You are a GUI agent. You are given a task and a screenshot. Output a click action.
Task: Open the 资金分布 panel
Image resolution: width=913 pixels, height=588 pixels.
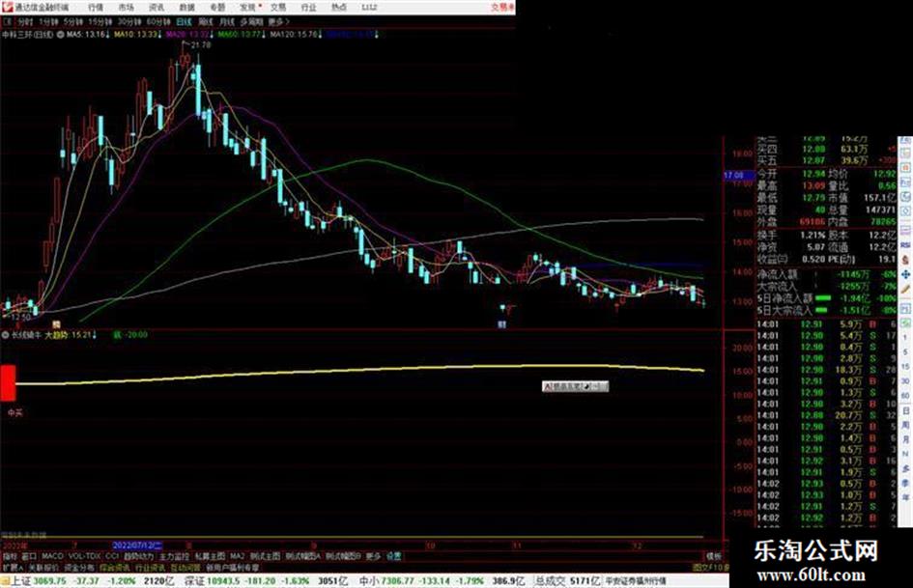79,567
